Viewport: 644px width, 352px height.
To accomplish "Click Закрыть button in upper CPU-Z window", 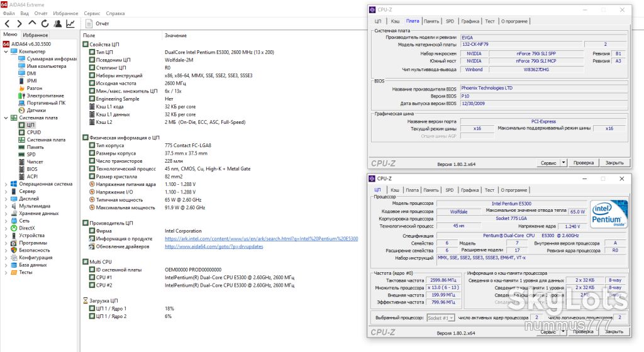I will 614,163.
